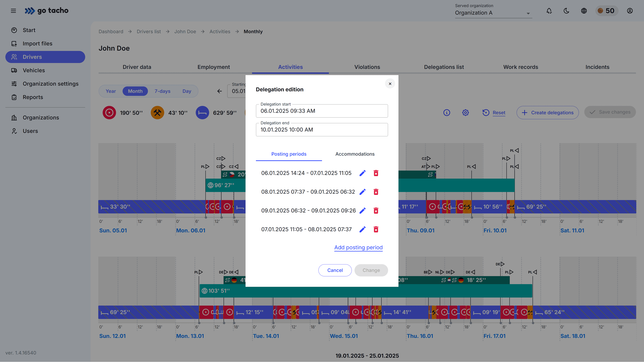The height and width of the screenshot is (362, 644).
Task: Open the Violations tab
Action: (x=367, y=67)
